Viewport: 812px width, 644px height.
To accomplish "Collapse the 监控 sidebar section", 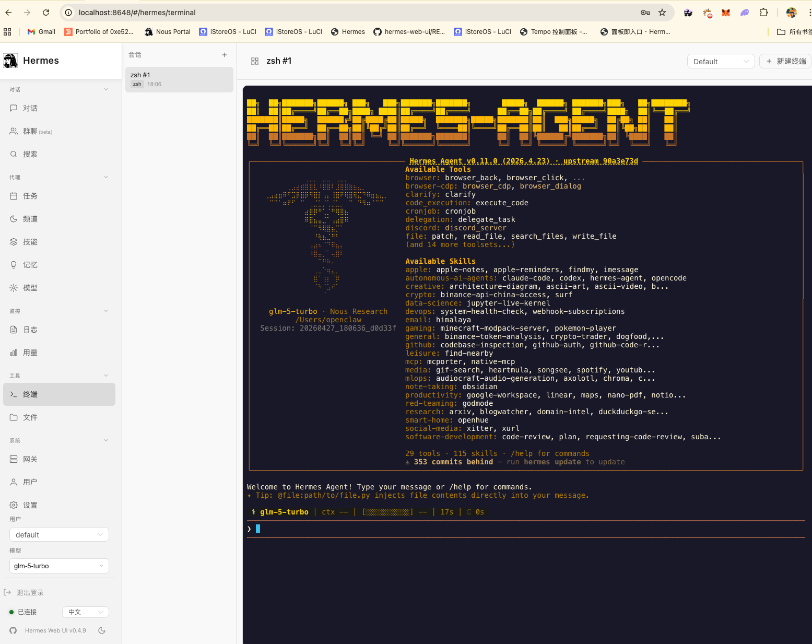I will pos(106,311).
